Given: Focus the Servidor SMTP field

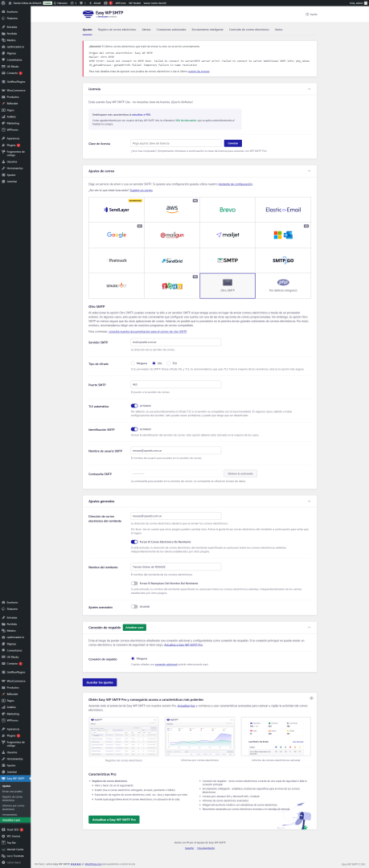Looking at the screenshot, I should pyautogui.click(x=176, y=342).
